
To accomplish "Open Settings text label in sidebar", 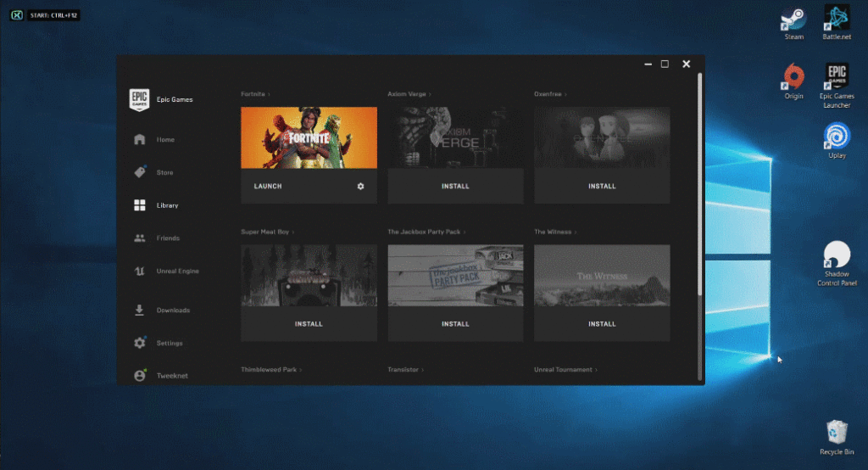I will pos(170,343).
